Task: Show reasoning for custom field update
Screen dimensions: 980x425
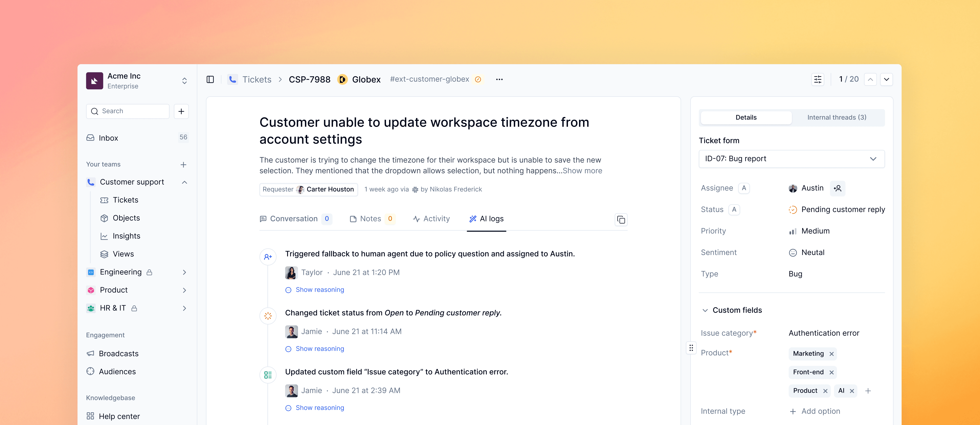Action: (315, 408)
